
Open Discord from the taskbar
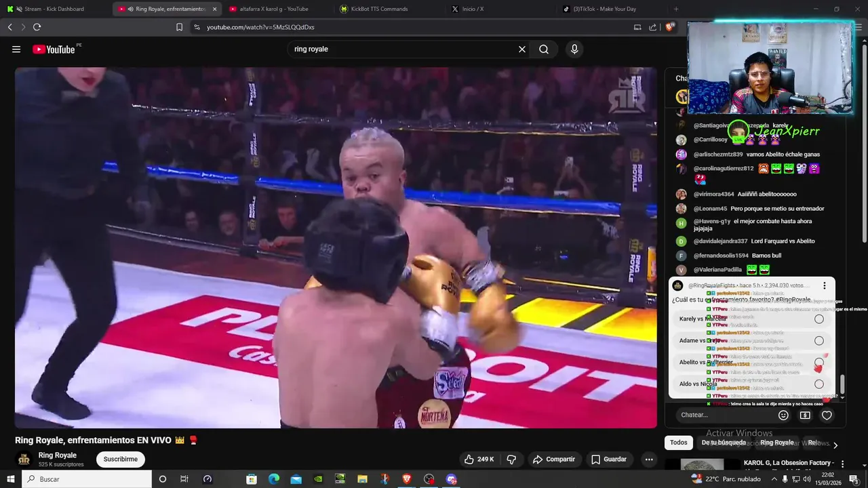[x=452, y=479]
